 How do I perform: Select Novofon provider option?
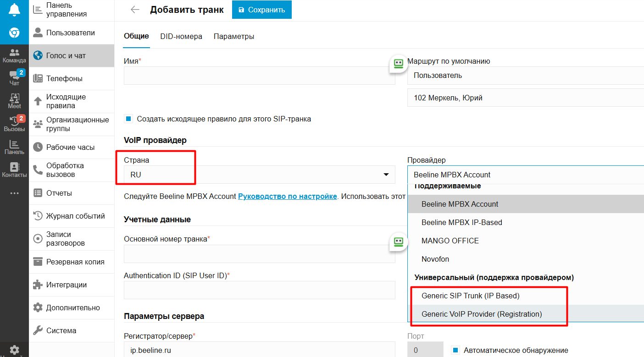[x=526, y=259]
